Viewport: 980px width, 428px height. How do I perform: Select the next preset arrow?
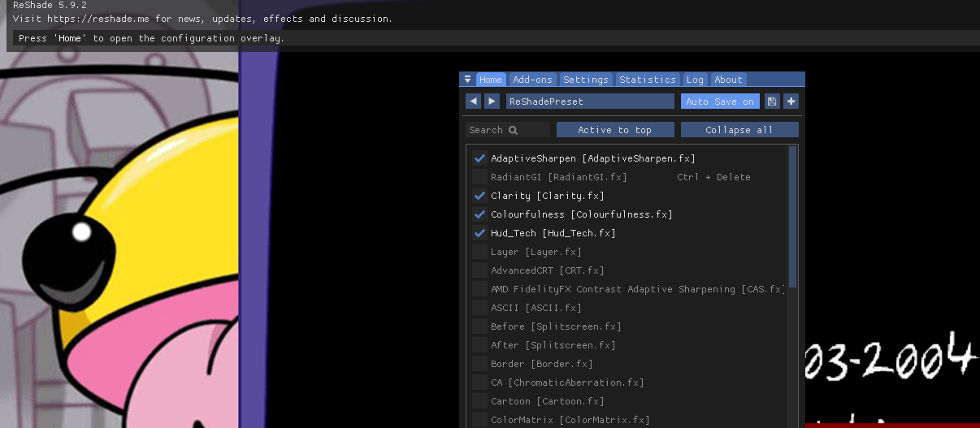492,102
